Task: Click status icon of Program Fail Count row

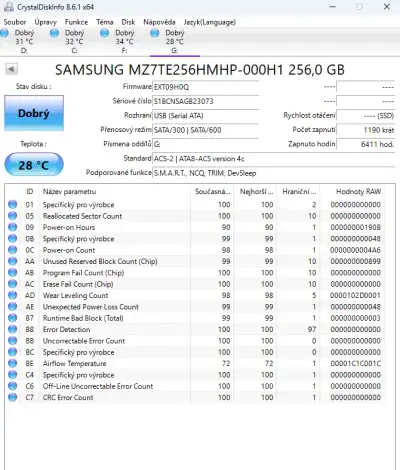Action: (13, 273)
